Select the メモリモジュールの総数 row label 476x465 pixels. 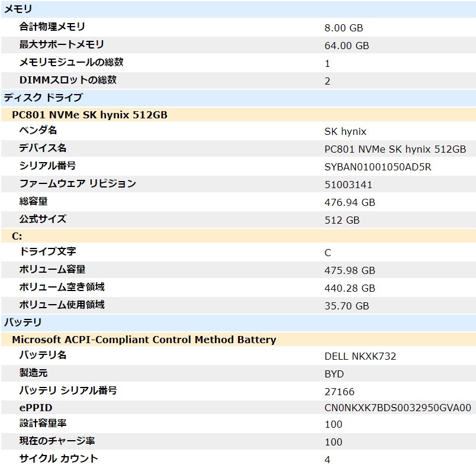[x=71, y=62]
